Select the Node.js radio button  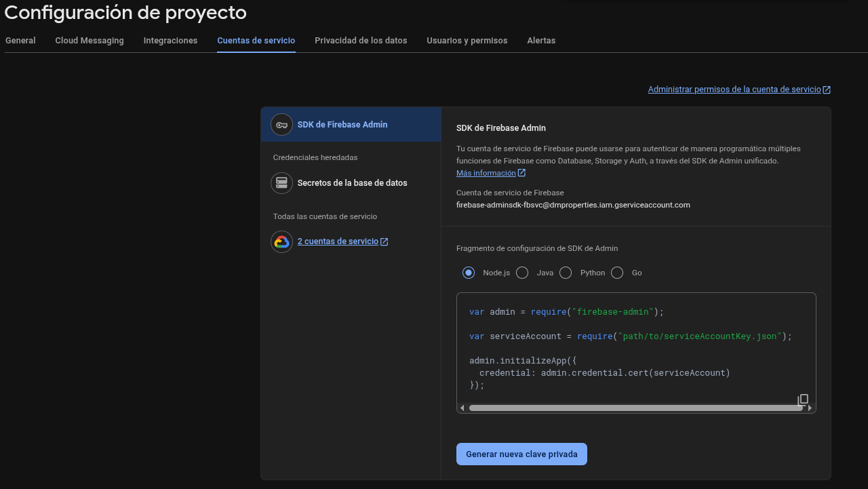point(469,273)
